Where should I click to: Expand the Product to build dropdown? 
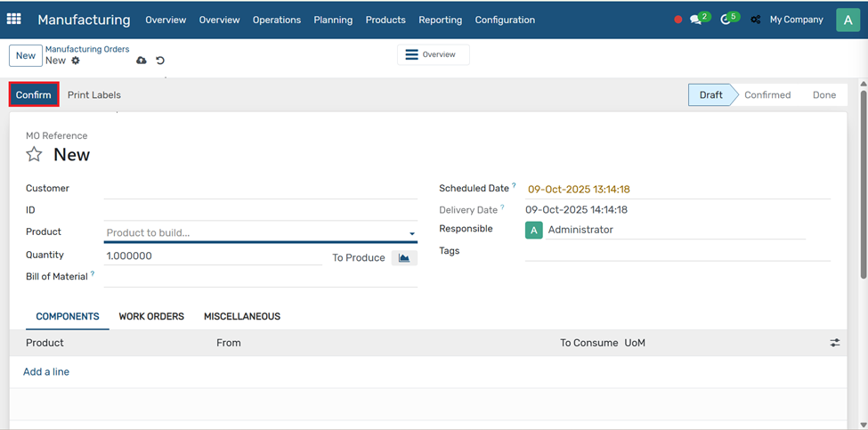pyautogui.click(x=411, y=233)
